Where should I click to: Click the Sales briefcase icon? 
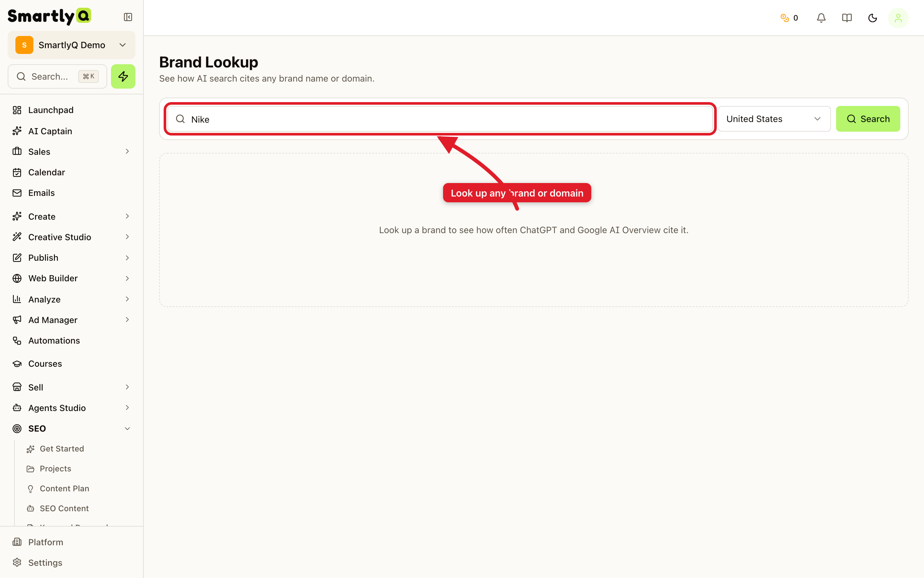(x=17, y=151)
